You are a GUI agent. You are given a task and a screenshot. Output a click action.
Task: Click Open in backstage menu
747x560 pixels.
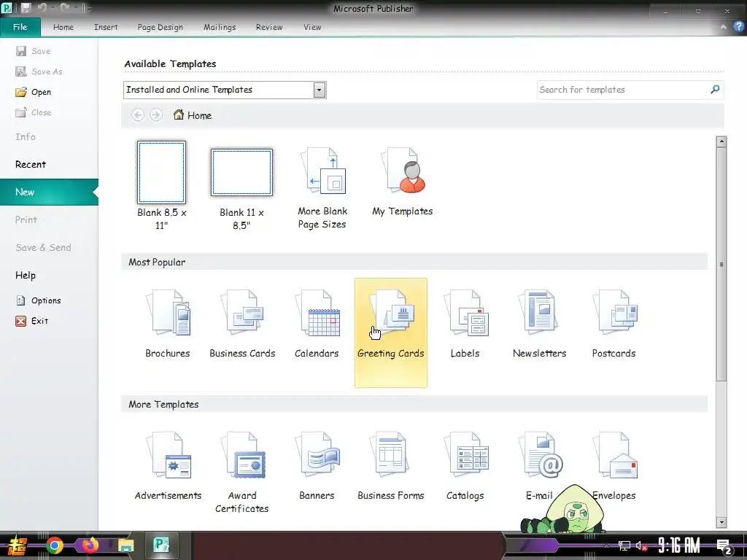tap(34, 92)
